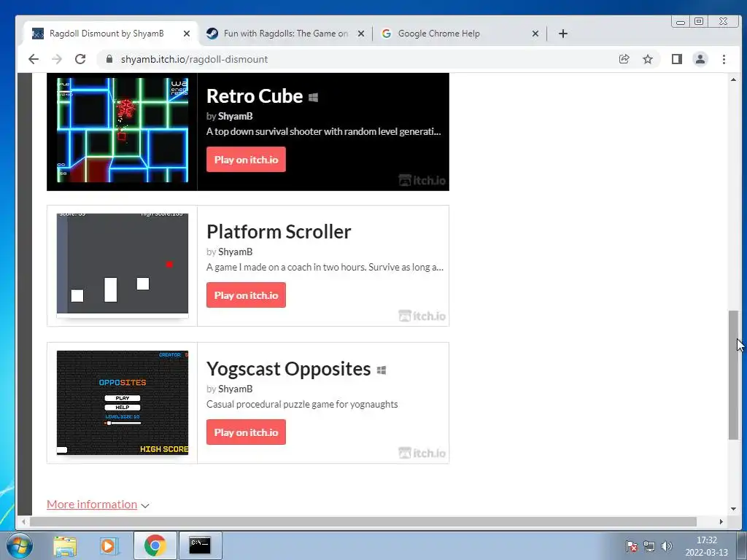Close the Google Chrome Help tab
Image resolution: width=747 pixels, height=560 pixels.
click(535, 34)
